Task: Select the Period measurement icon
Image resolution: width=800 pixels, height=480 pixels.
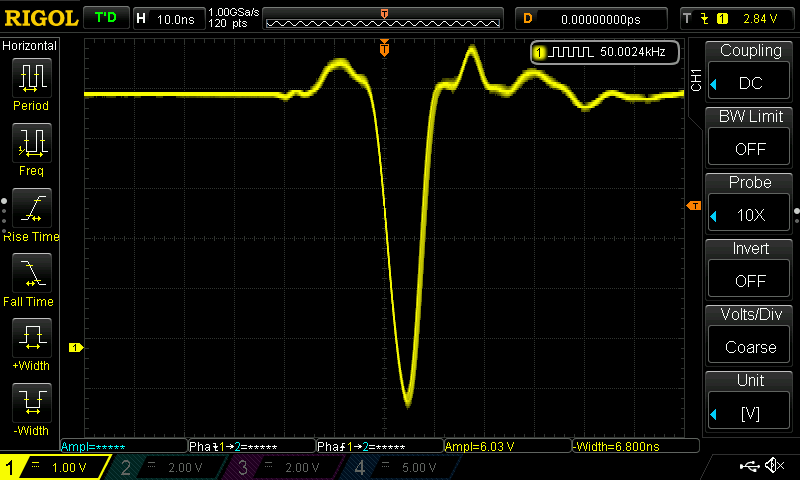Action: click(x=31, y=78)
